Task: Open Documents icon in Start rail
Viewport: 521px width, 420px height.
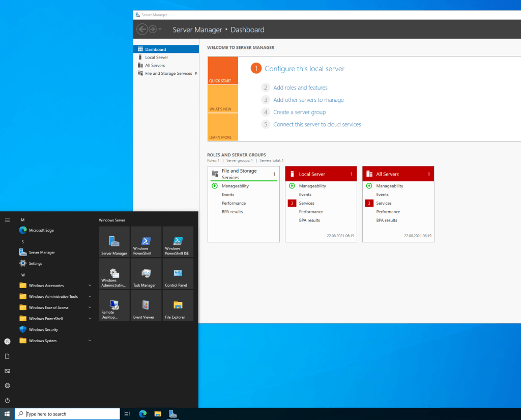Action: pyautogui.click(x=7, y=356)
